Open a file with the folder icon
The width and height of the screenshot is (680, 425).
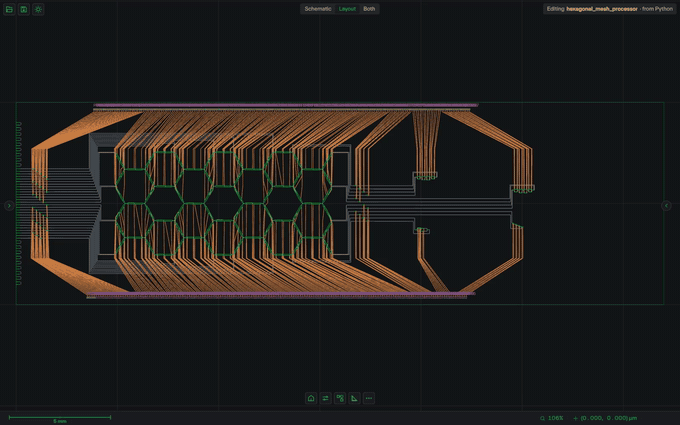tap(9, 9)
